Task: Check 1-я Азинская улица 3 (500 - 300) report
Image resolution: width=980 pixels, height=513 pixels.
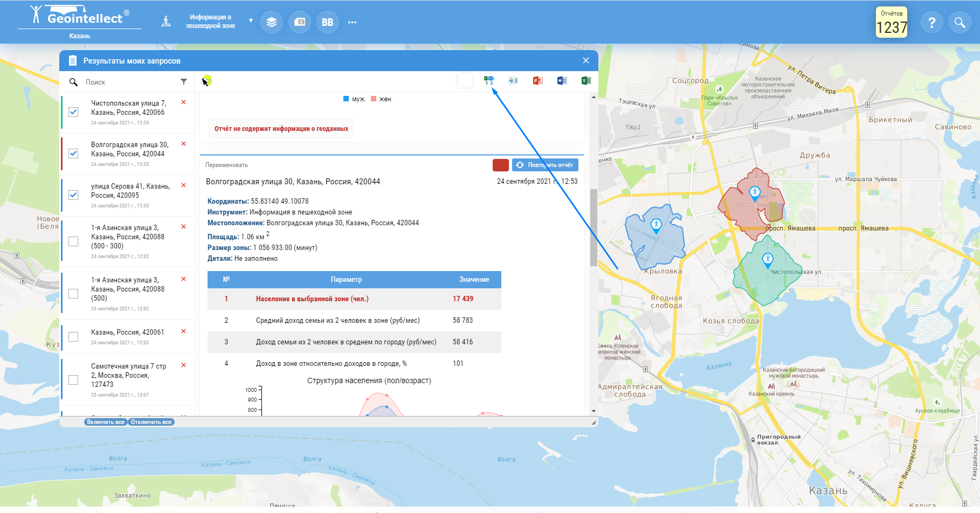Action: click(x=73, y=241)
